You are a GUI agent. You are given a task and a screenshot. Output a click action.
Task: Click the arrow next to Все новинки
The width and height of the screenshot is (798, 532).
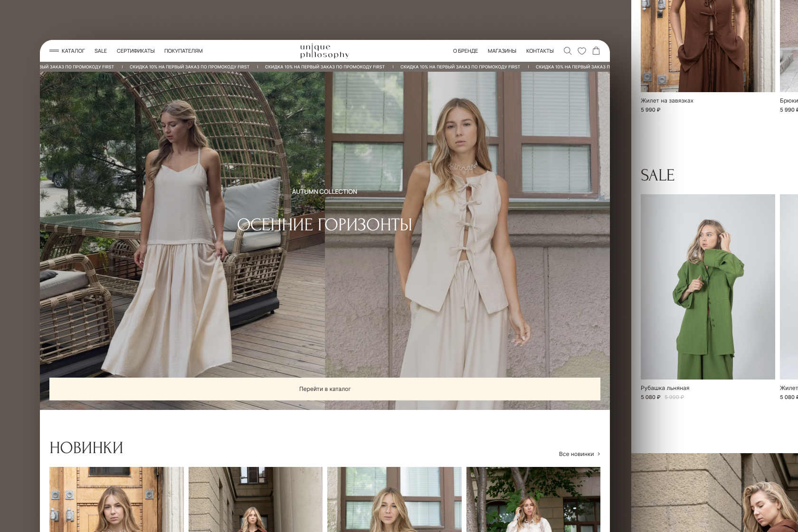pos(598,454)
